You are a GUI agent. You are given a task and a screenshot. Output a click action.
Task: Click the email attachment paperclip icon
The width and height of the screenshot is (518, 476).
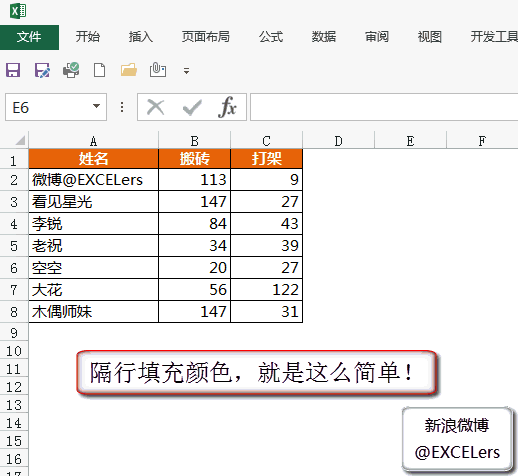[x=158, y=70]
